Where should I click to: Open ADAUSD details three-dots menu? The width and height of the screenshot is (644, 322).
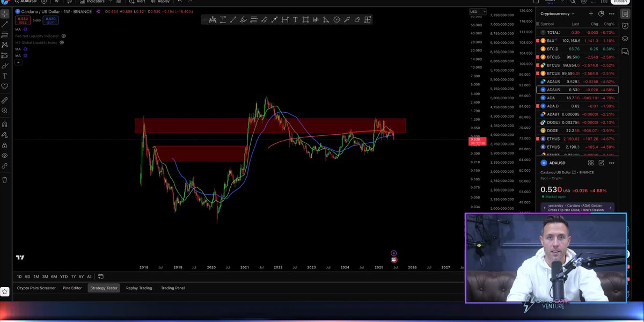click(612, 163)
